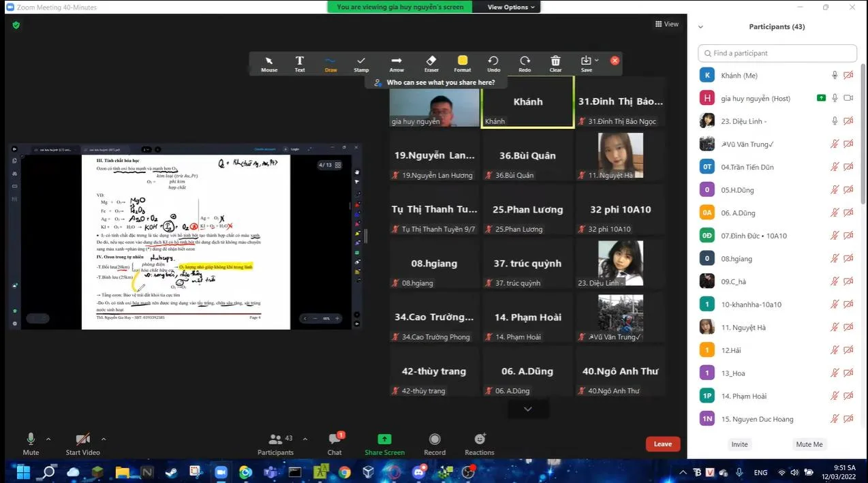Image resolution: width=868 pixels, height=483 pixels.
Task: Select the Stamp annotation tool
Action: pos(361,63)
